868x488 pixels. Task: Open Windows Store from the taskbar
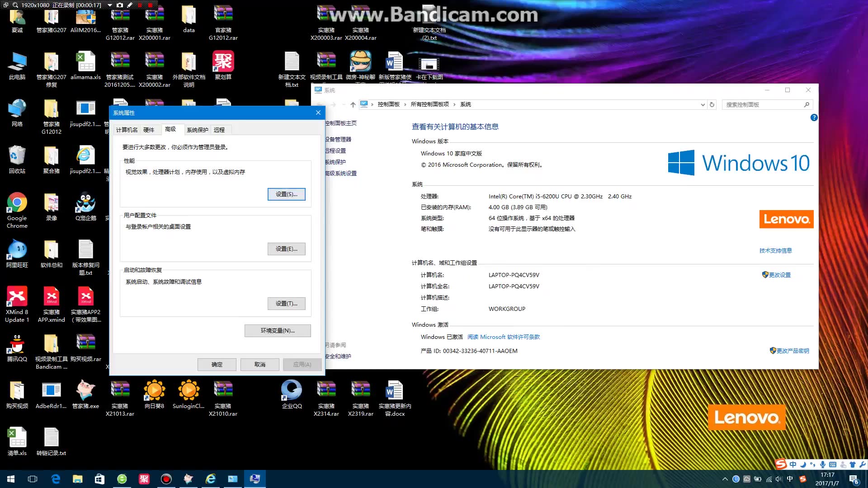pyautogui.click(x=99, y=479)
